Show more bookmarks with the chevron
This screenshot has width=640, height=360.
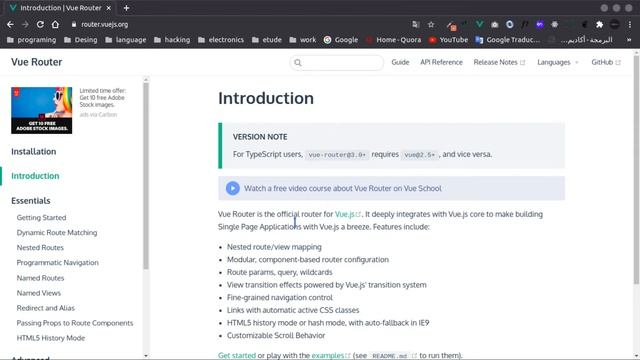point(629,40)
